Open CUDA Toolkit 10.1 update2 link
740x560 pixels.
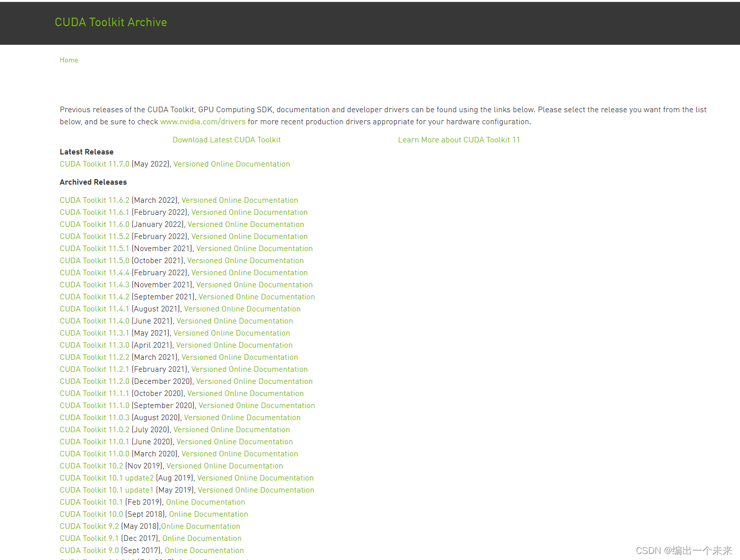[107, 478]
